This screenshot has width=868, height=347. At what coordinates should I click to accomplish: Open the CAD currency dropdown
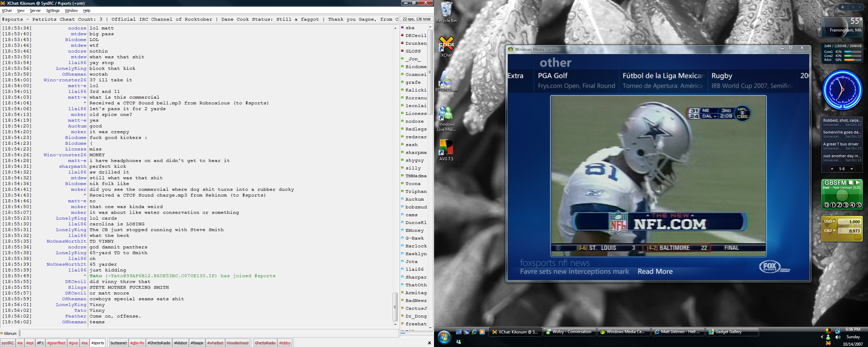click(x=830, y=230)
